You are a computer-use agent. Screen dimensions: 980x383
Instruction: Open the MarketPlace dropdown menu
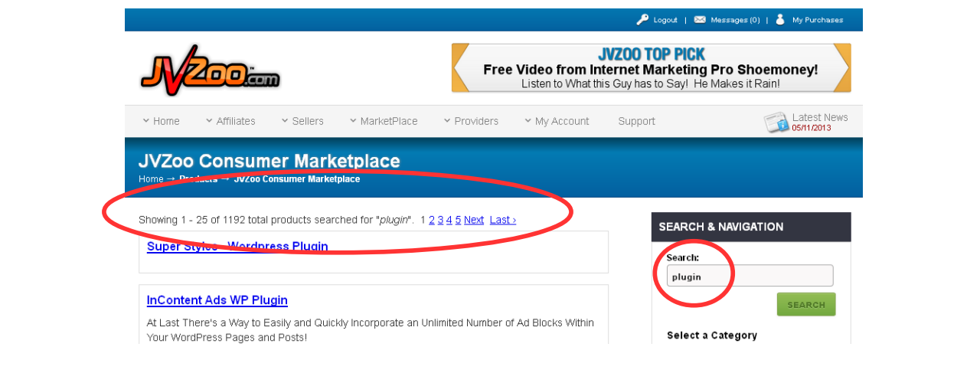pyautogui.click(x=384, y=121)
